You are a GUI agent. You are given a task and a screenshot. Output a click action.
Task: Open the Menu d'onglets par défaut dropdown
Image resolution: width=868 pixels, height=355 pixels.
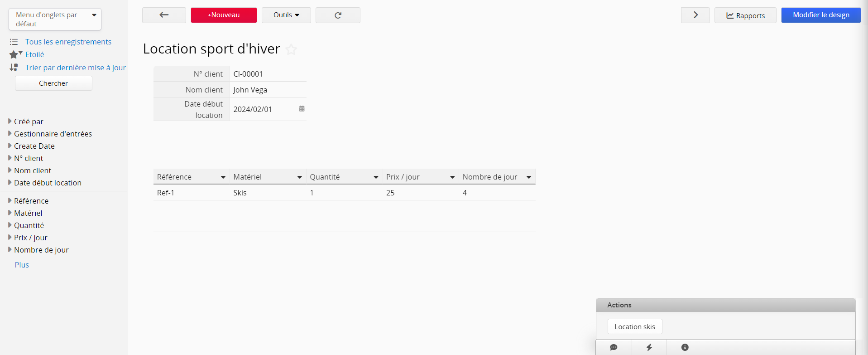pyautogui.click(x=55, y=19)
